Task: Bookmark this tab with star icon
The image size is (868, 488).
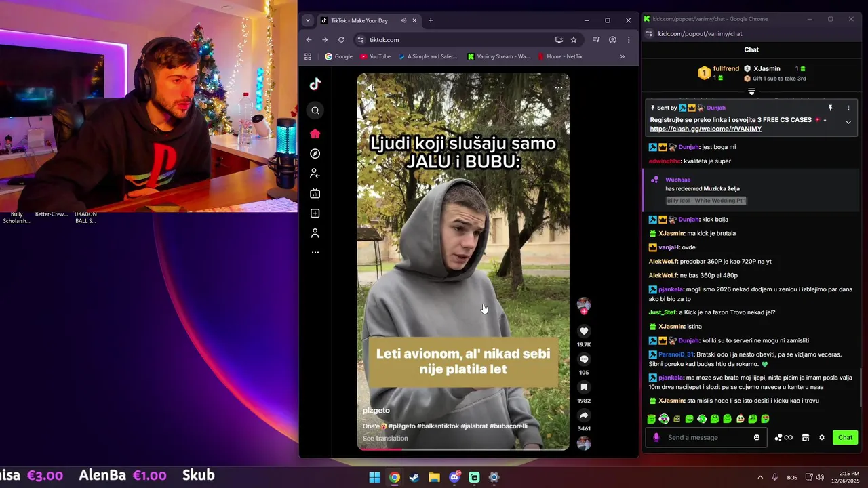Action: (574, 40)
